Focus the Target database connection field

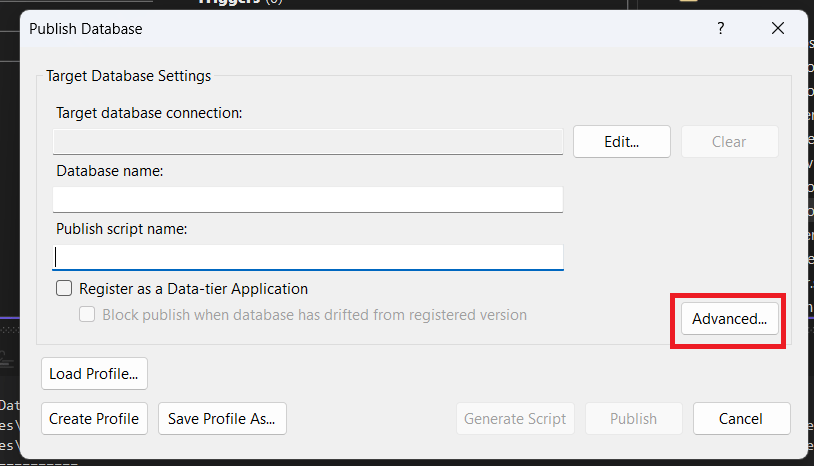coord(308,142)
